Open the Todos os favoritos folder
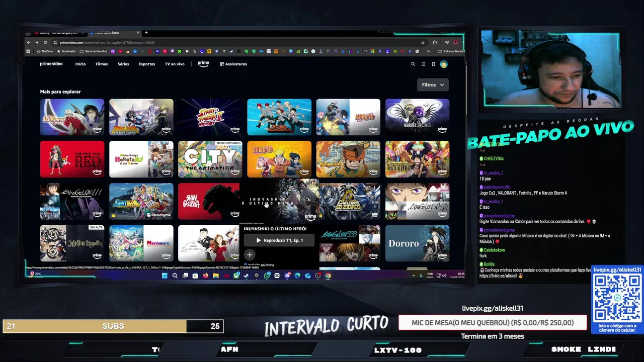 (451, 51)
